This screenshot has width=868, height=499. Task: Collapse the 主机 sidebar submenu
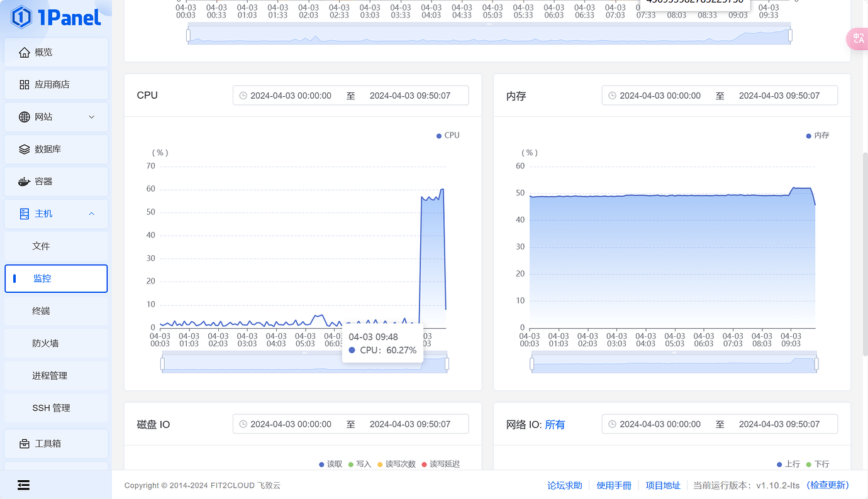click(x=55, y=213)
